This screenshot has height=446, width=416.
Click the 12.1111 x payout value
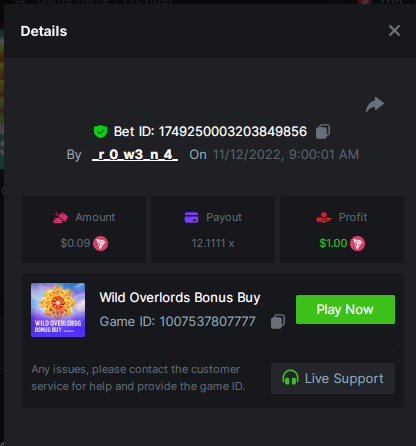coord(213,243)
